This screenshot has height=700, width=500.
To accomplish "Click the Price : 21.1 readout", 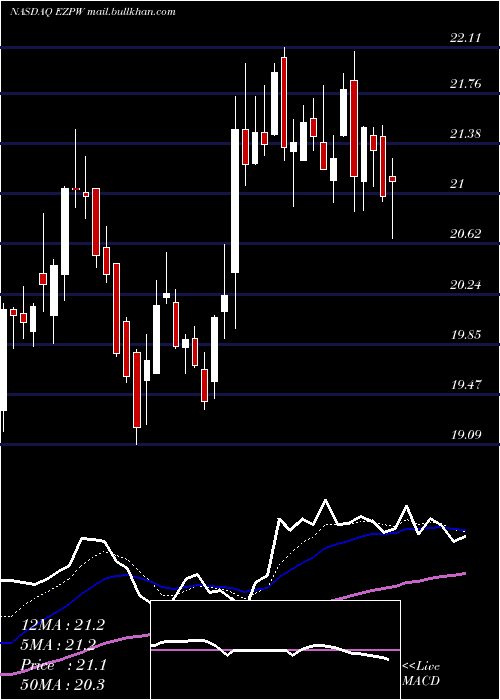I will click(62, 665).
